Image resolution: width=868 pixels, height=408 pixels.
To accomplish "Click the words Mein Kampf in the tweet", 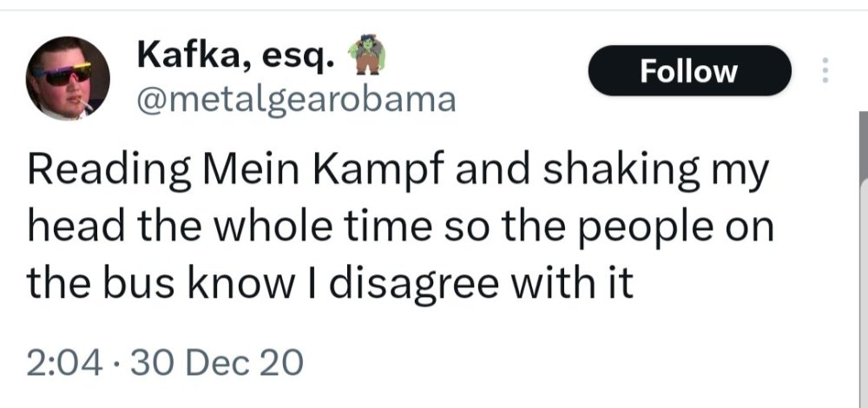I will 324,172.
